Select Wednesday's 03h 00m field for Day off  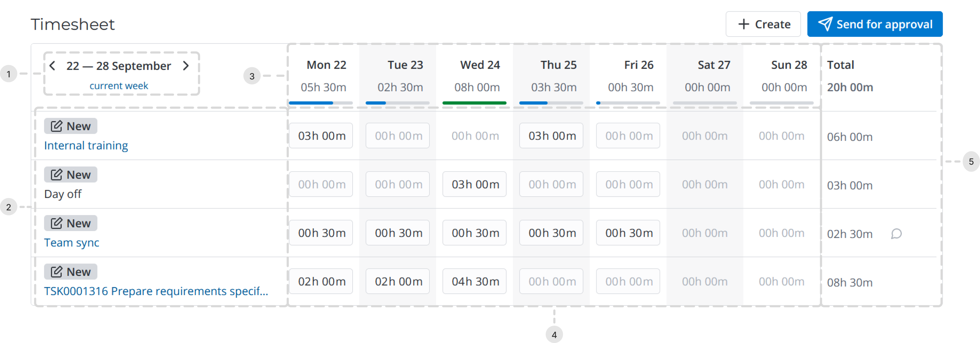tap(474, 184)
